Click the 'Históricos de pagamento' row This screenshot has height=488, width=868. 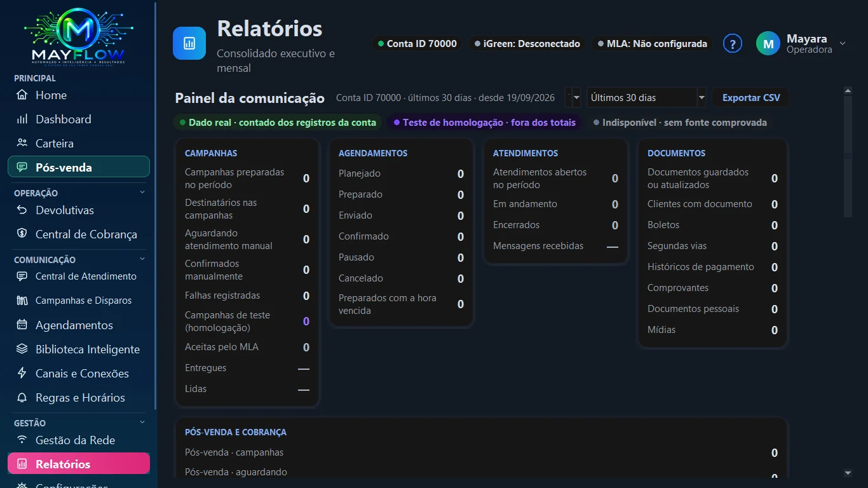pyautogui.click(x=712, y=267)
